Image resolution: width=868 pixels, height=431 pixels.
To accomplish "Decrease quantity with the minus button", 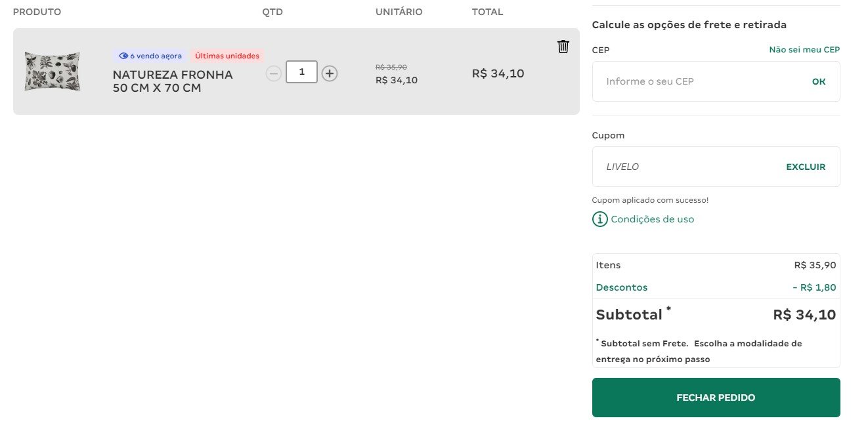I will click(x=274, y=73).
